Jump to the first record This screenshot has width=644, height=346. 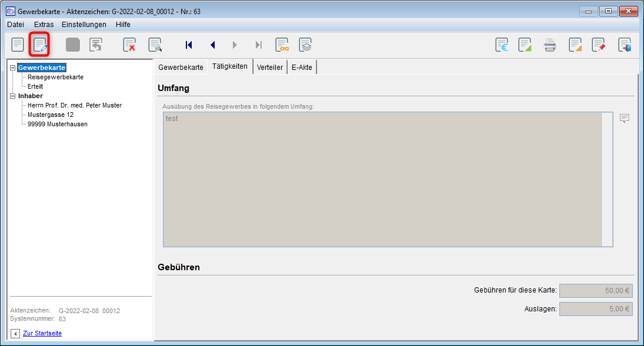[x=189, y=45]
